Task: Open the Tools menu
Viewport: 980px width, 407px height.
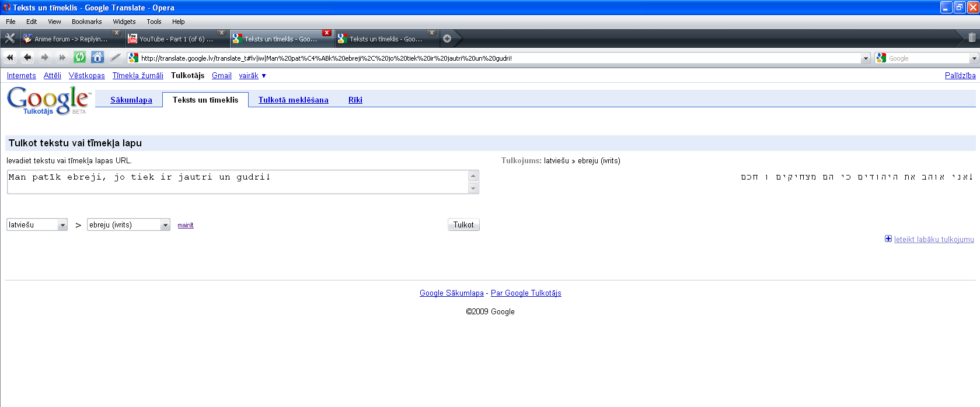Action: [x=154, y=22]
